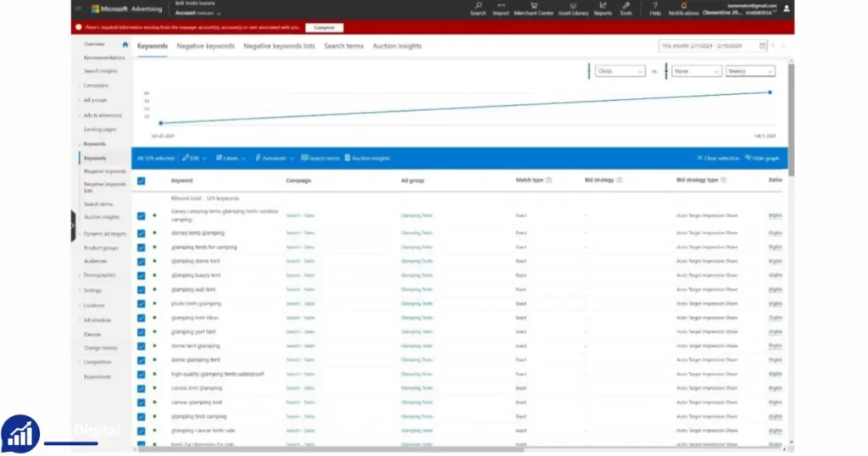Open the Edit dropdown in action bar
The height and width of the screenshot is (456, 868).
194,158
